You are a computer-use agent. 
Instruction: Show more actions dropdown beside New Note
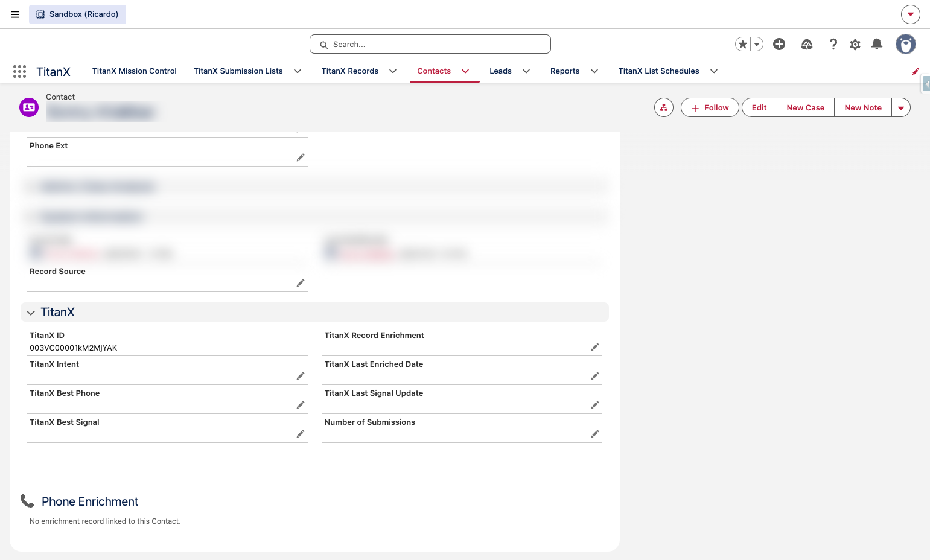coord(901,107)
